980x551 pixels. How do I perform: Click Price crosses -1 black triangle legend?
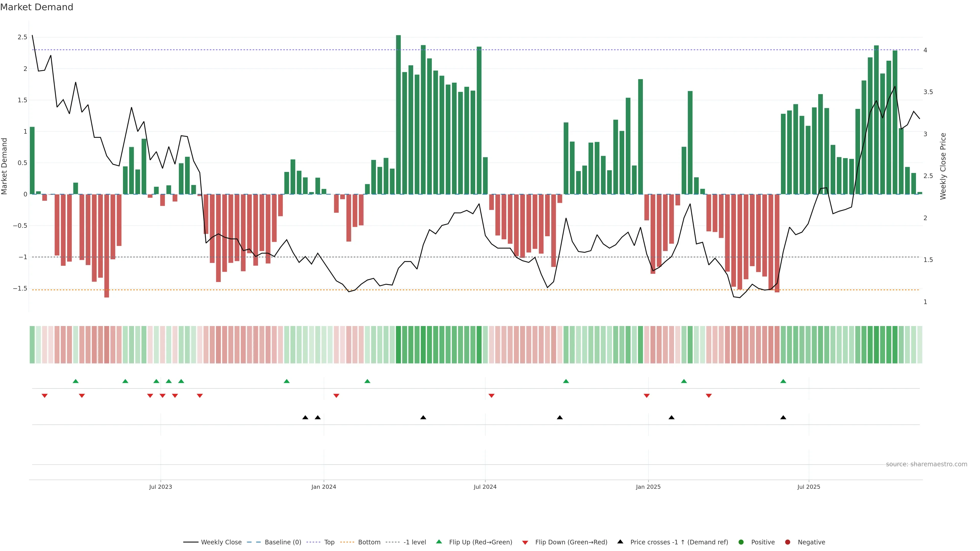click(x=620, y=542)
